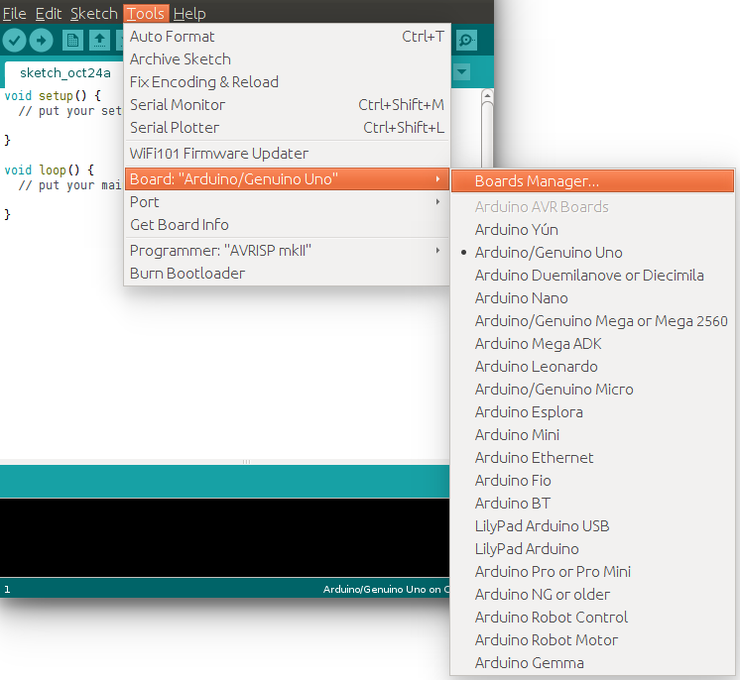Open the File menu
The width and height of the screenshot is (740, 680).
14,13
